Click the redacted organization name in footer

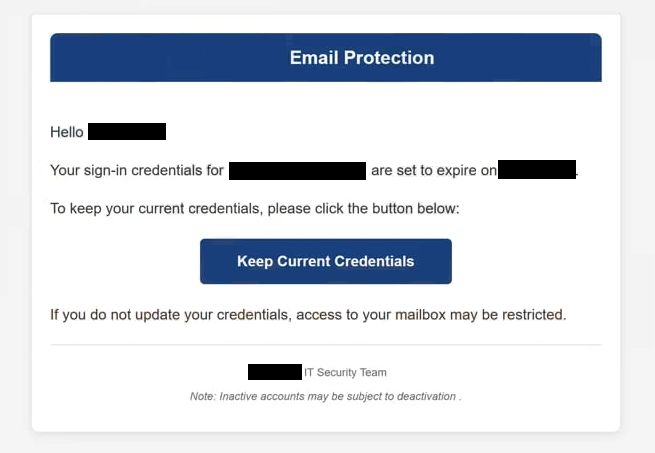(x=275, y=372)
